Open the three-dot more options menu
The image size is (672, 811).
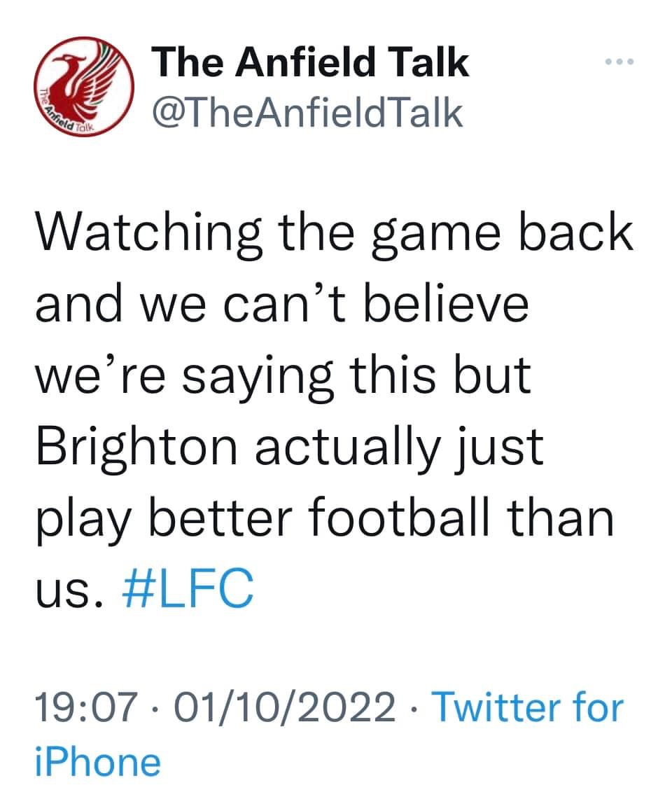pyautogui.click(x=619, y=62)
